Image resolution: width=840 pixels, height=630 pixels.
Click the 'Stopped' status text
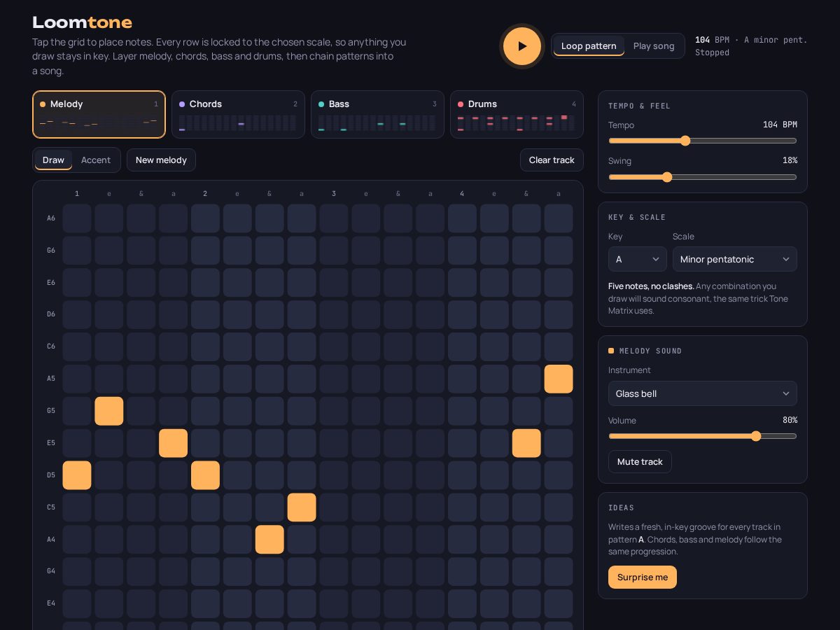coord(712,52)
